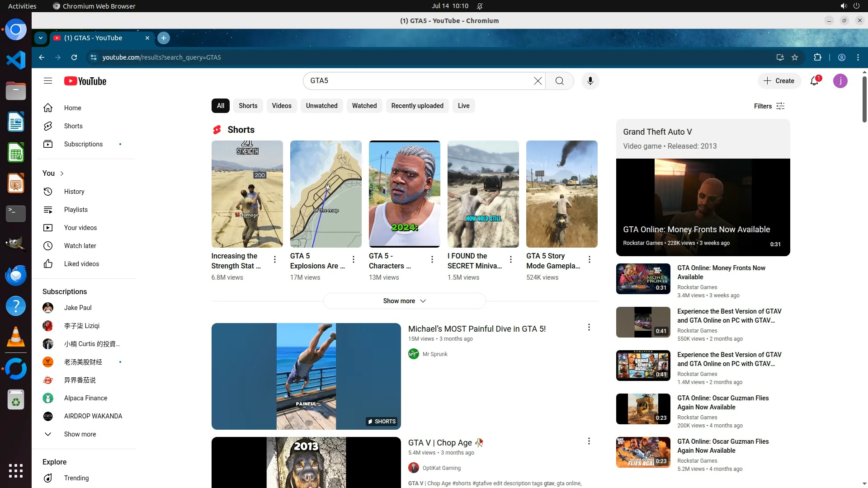Open the Mr Sprunk channel link
Screen dimensions: 868x488
434,354
